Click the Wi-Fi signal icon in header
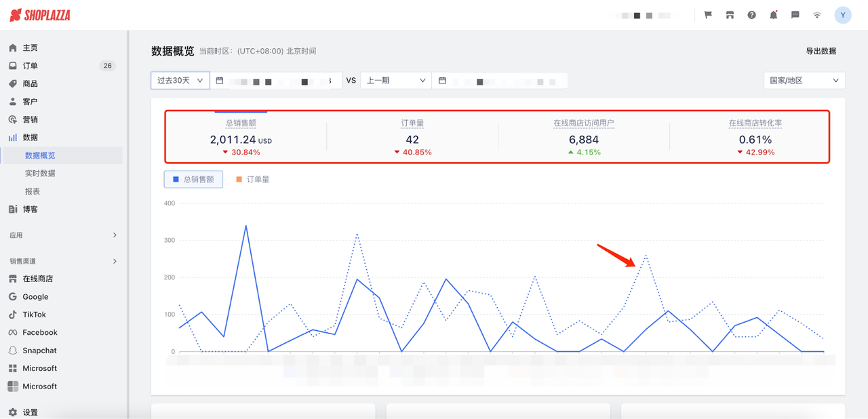The height and width of the screenshot is (419, 868). point(817,15)
